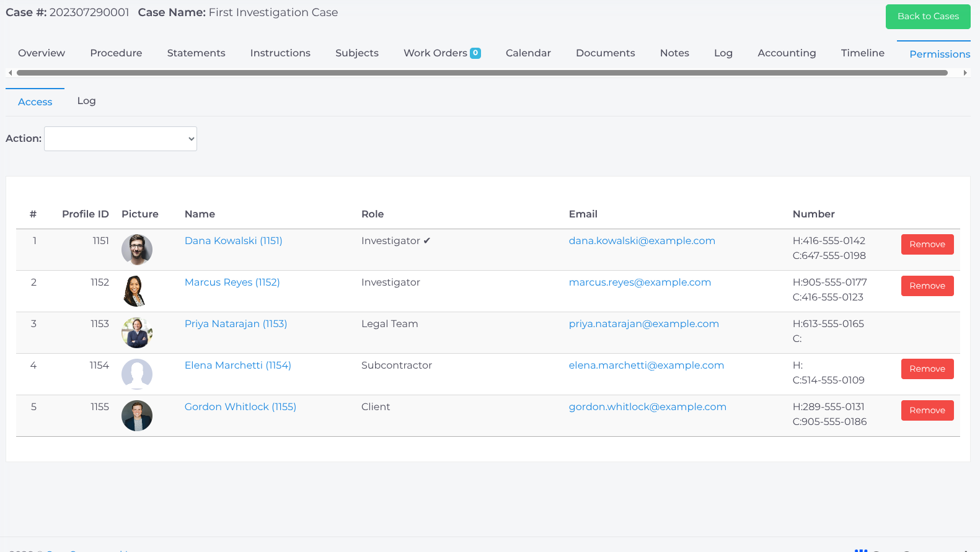Open the Action dropdown
The width and height of the screenshot is (980, 552).
click(121, 139)
